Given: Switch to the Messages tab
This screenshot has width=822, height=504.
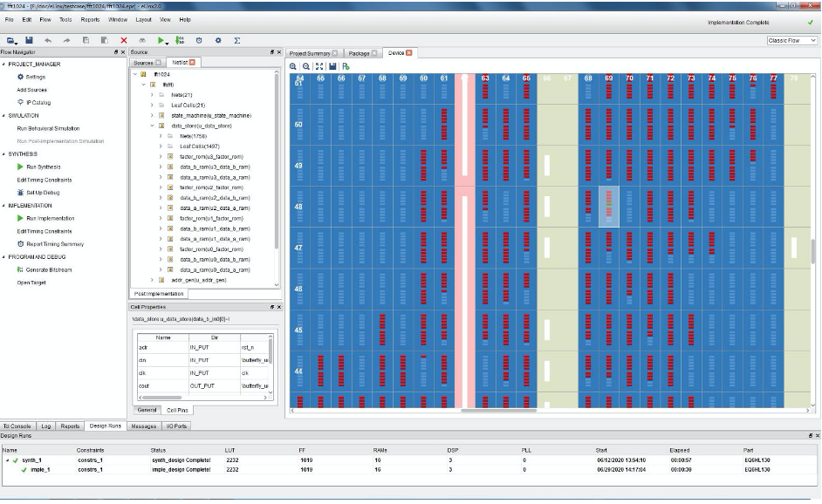Looking at the screenshot, I should pos(143,426).
